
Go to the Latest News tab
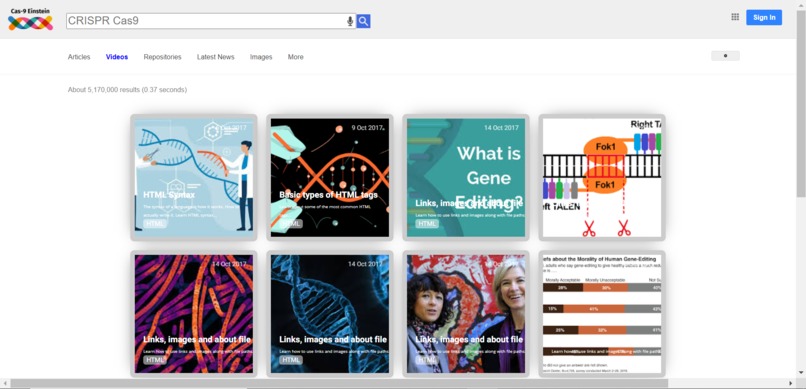215,57
